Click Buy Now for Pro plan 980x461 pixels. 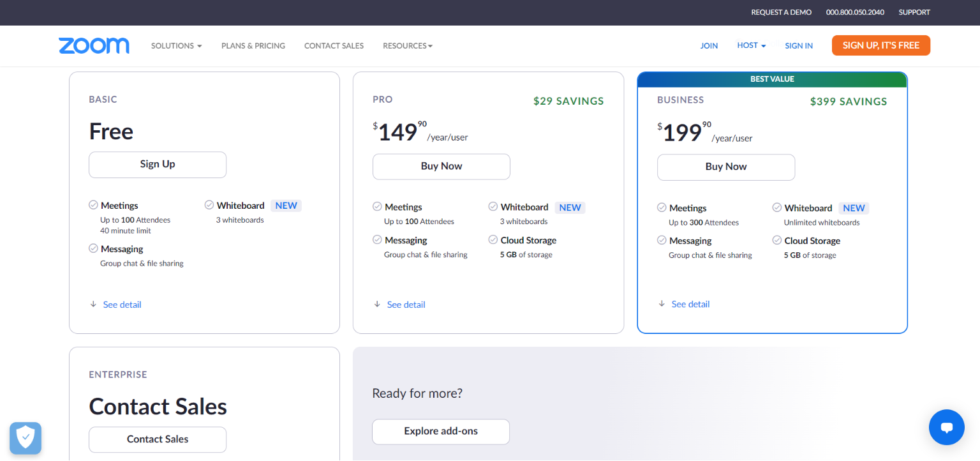pos(442,166)
